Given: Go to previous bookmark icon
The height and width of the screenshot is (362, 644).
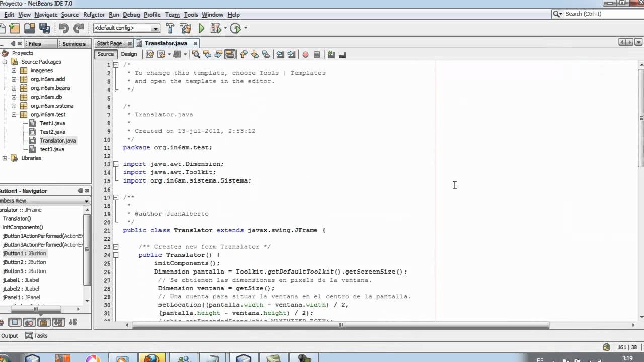Looking at the screenshot, I should pos(244,54).
